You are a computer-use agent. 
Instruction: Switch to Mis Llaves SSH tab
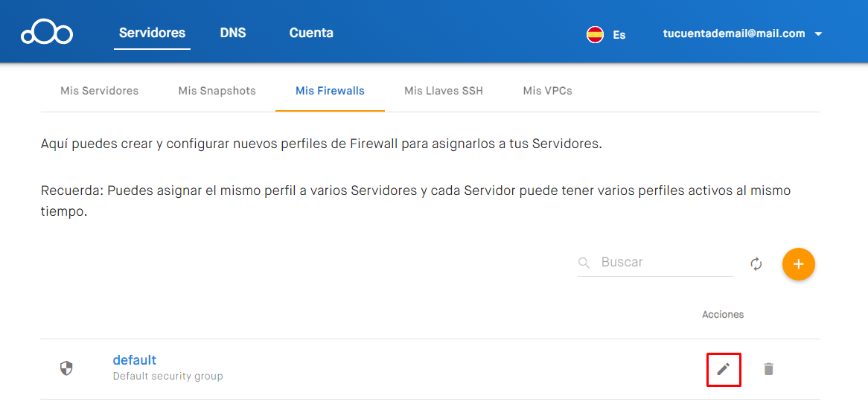click(x=444, y=91)
